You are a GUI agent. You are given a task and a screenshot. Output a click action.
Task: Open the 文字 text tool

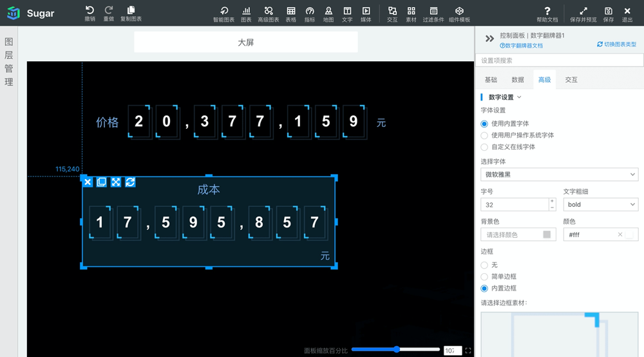click(347, 14)
